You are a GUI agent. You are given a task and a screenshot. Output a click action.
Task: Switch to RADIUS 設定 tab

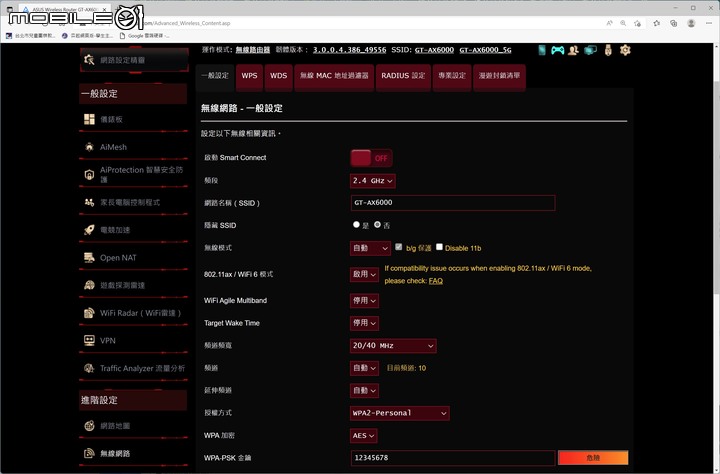click(x=403, y=77)
